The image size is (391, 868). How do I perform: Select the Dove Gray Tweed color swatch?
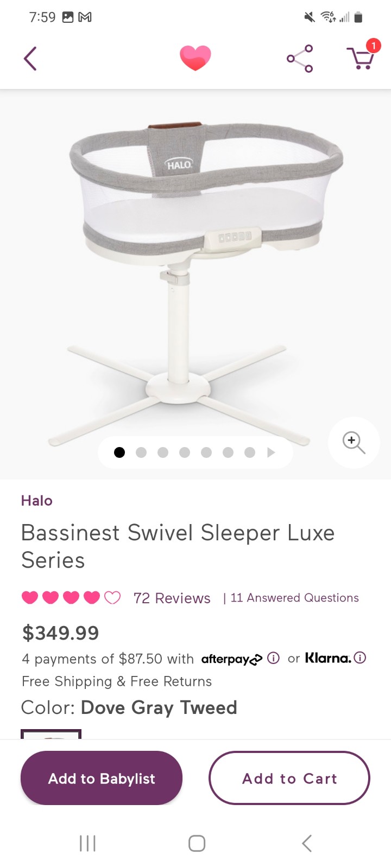[x=51, y=734]
